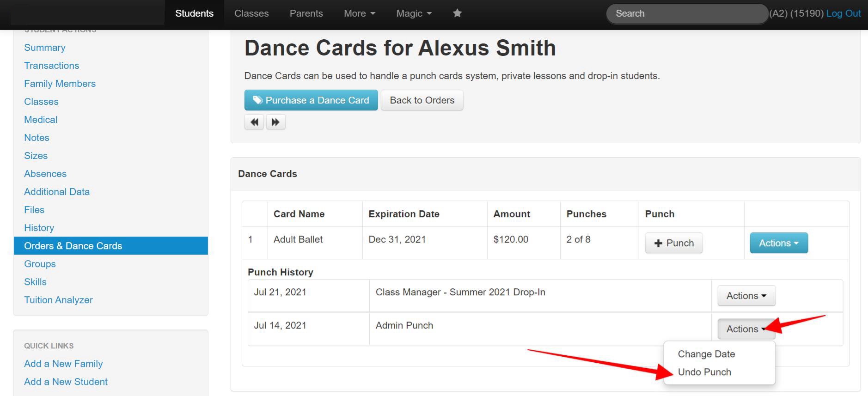Click the Punch button for Adult Ballet

point(674,243)
